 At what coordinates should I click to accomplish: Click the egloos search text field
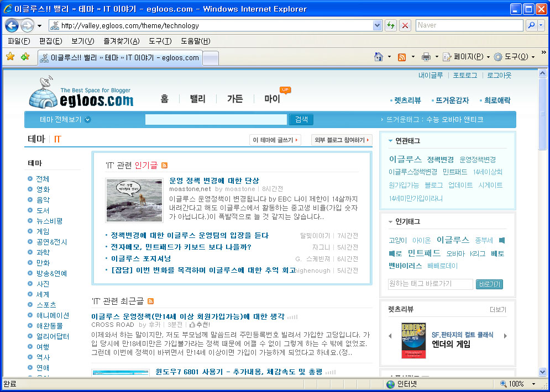pos(216,119)
